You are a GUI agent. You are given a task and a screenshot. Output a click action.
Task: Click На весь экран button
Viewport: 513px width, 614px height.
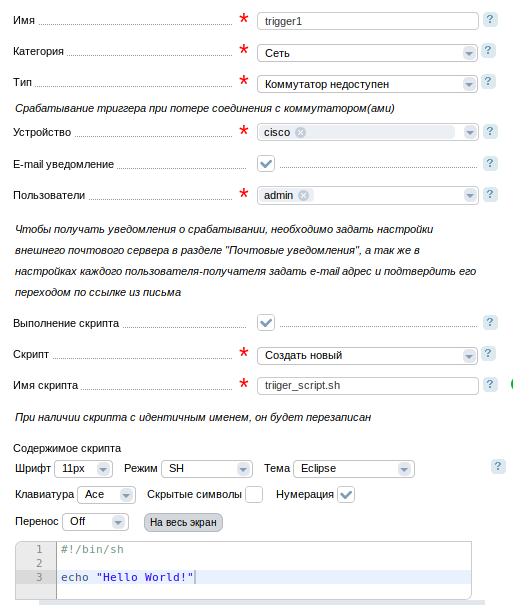pos(183,522)
